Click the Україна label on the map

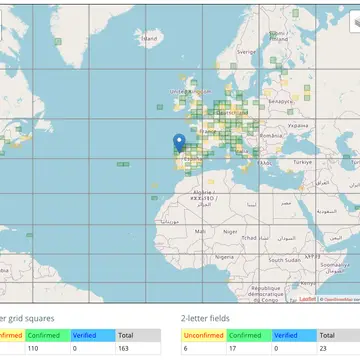click(298, 126)
